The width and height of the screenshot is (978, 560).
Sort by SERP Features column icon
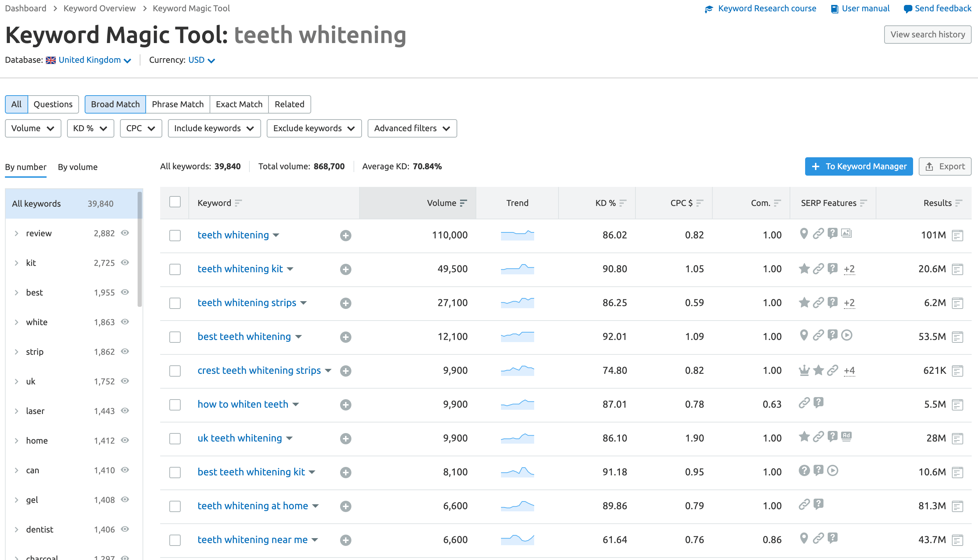tap(863, 203)
